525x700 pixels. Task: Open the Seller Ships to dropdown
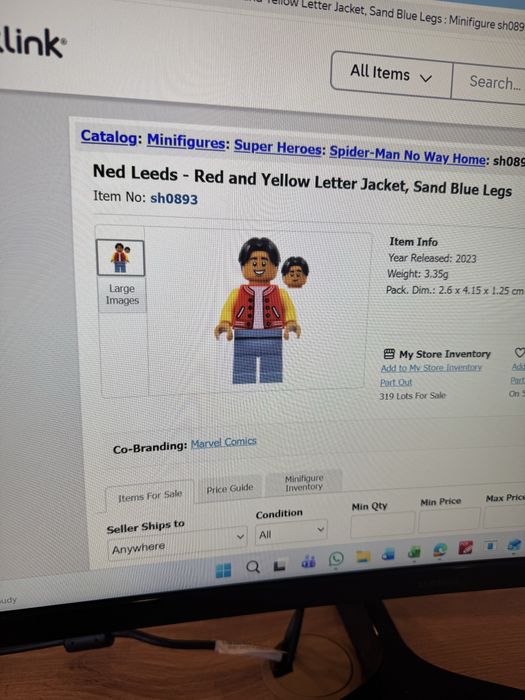pos(177,544)
